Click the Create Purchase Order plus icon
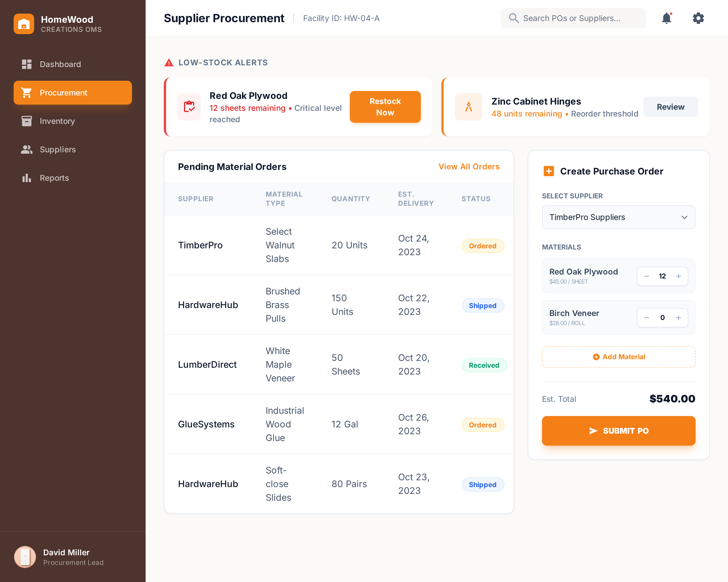The width and height of the screenshot is (728, 582). point(549,171)
